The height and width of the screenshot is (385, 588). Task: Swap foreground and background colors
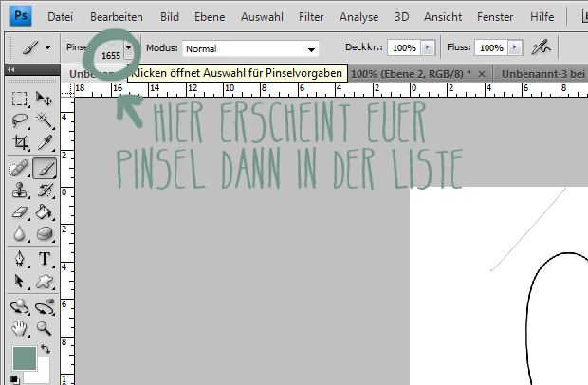46,350
